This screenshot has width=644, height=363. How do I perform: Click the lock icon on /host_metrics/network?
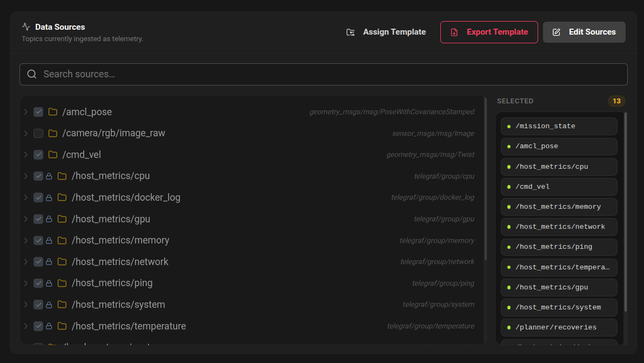coord(49,262)
